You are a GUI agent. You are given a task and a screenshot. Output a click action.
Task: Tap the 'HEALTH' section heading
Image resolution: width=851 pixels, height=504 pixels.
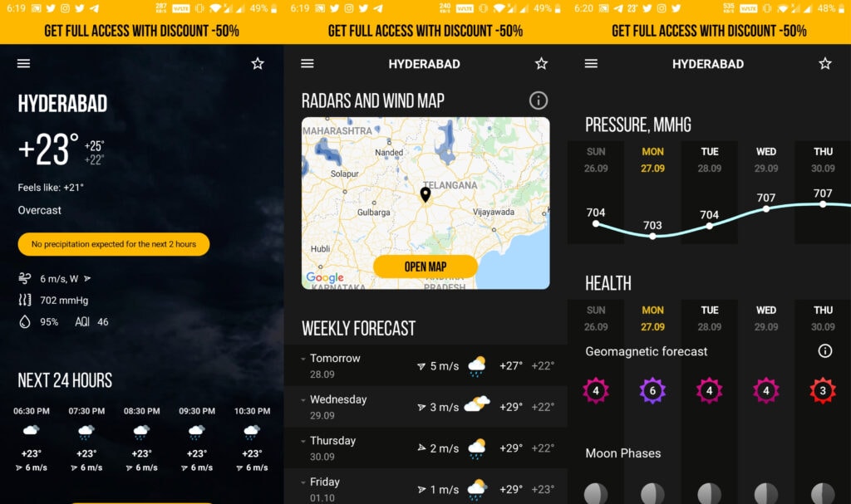coord(608,283)
